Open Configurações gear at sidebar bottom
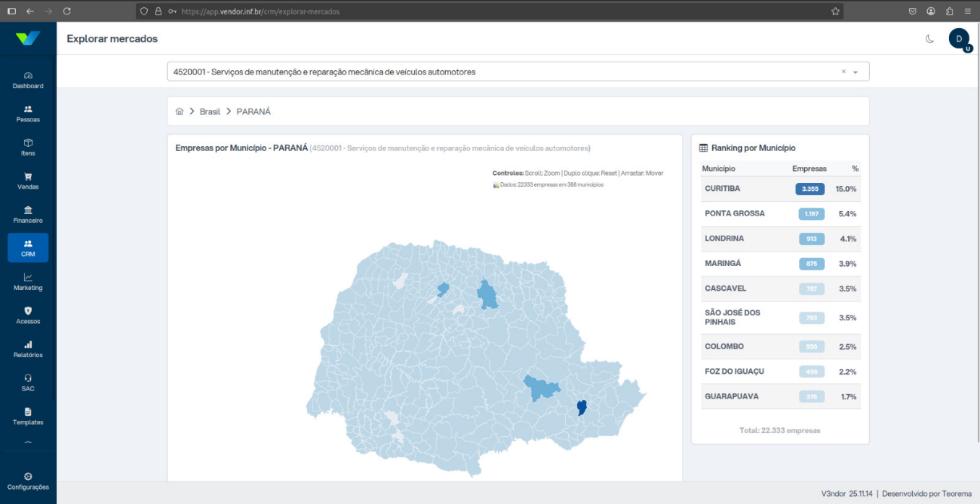 pyautogui.click(x=28, y=481)
